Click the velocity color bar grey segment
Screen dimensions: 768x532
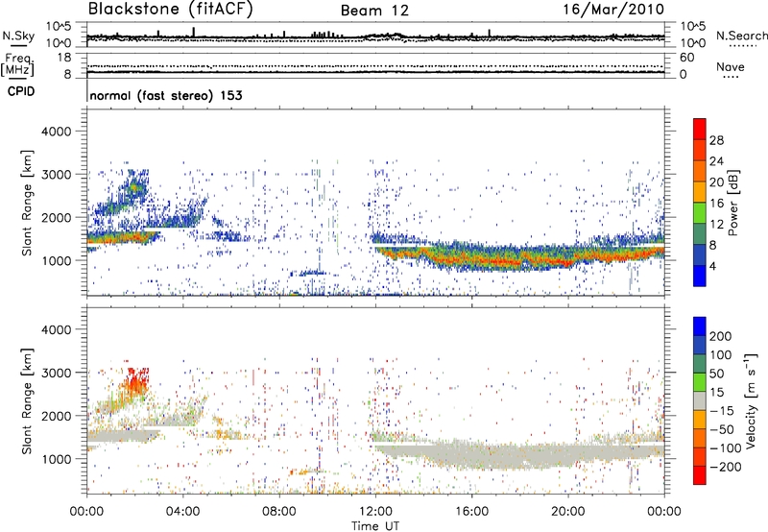pos(700,400)
